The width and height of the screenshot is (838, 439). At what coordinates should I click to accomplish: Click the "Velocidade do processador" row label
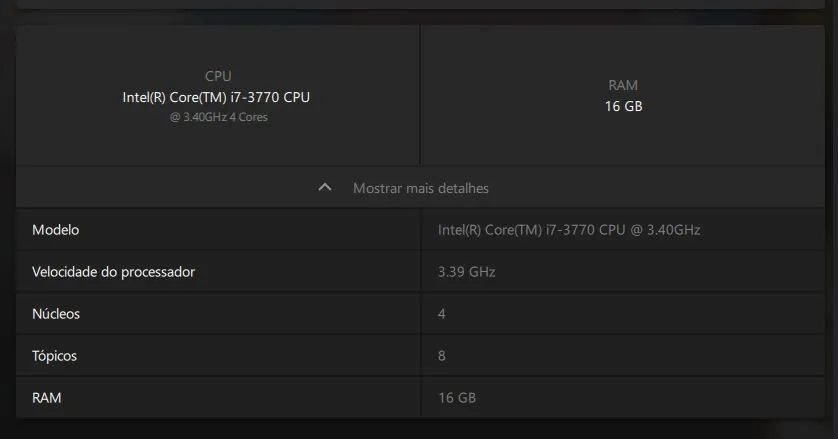(113, 272)
